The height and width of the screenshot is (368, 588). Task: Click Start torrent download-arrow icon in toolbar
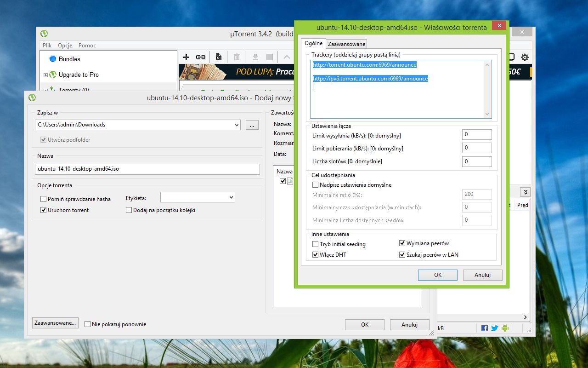[x=255, y=57]
